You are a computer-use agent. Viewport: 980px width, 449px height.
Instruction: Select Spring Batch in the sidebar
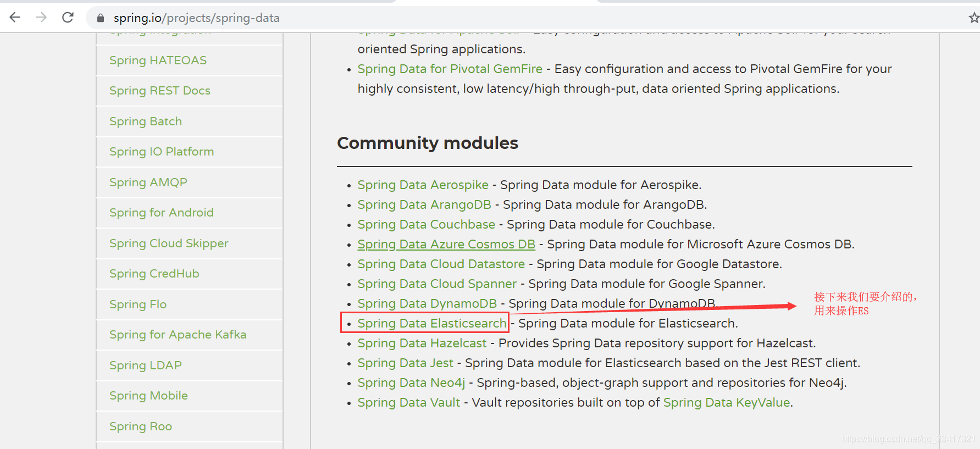click(x=146, y=121)
